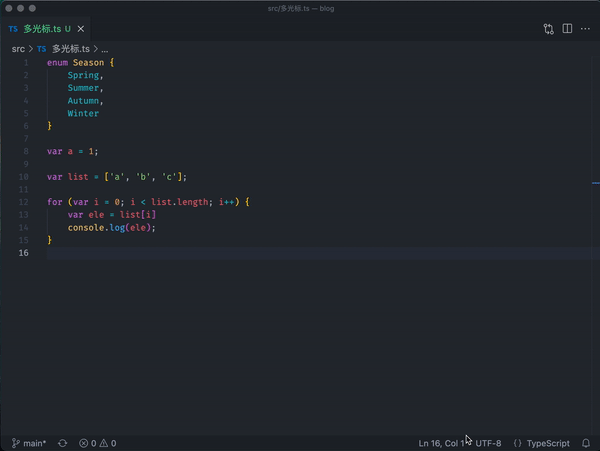600x451 pixels.
Task: Click the Autumn enum member
Action: [83, 101]
